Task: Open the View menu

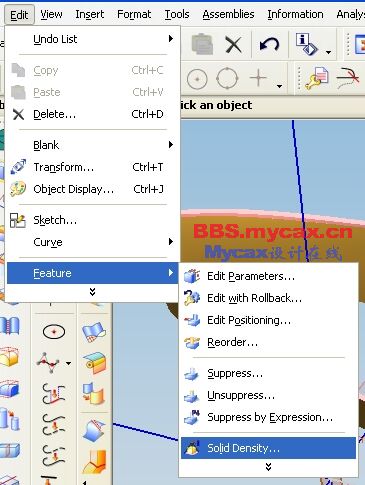Action: tap(51, 14)
